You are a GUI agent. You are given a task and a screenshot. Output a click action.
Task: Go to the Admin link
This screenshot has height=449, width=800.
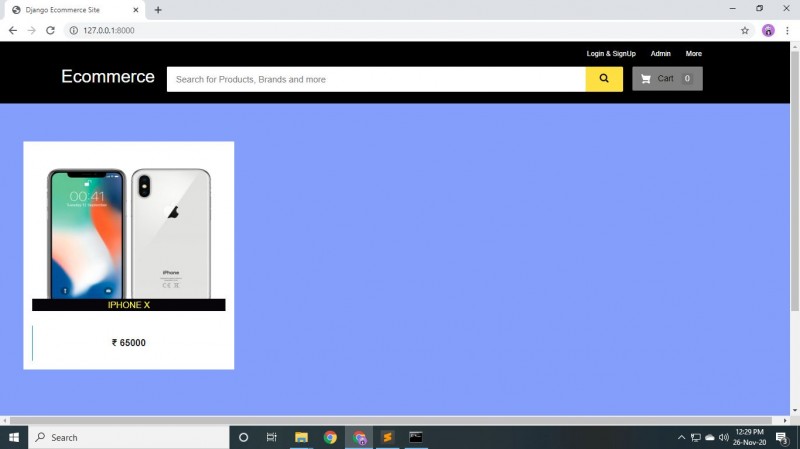click(x=660, y=54)
